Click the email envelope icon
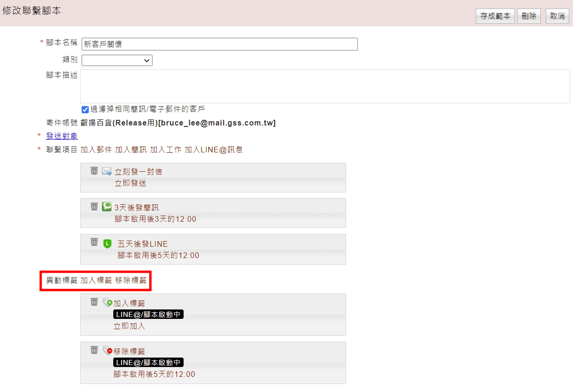The image size is (573, 392). click(x=107, y=171)
